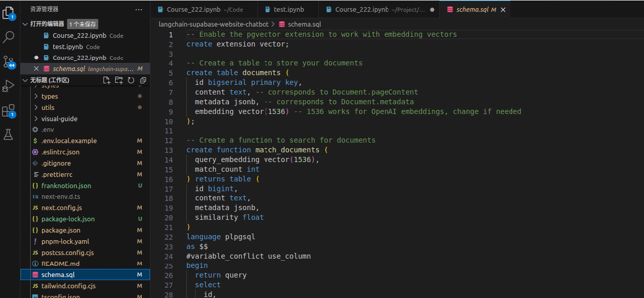Viewport: 644px width, 298px height.
Task: Open the Search view in activity bar
Action: [9, 37]
